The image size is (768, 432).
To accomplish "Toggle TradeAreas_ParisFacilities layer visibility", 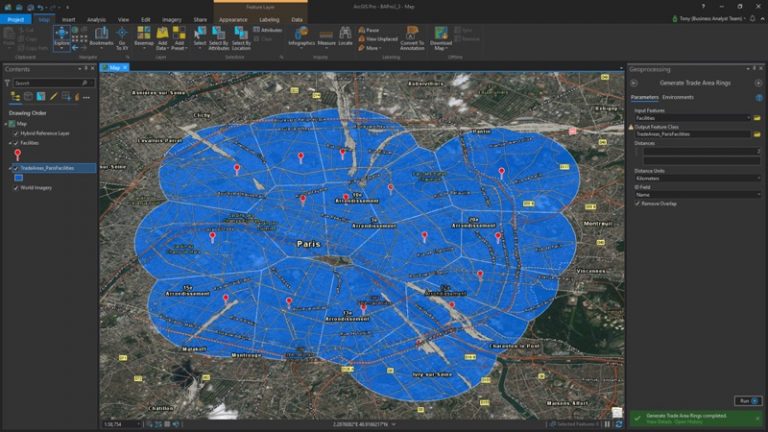I will pos(16,168).
